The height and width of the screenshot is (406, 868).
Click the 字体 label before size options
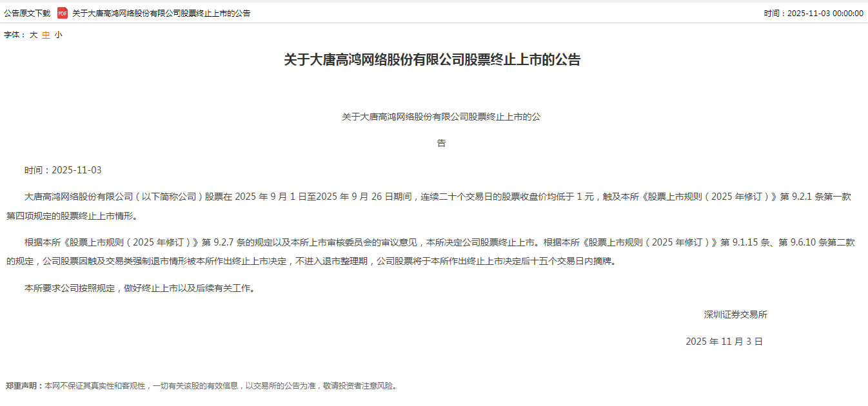tap(15, 35)
